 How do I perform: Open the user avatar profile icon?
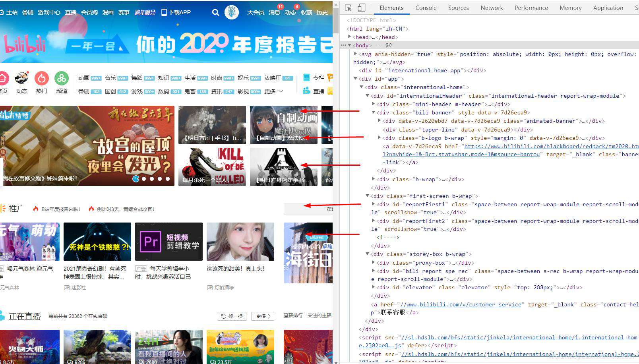pos(232,12)
